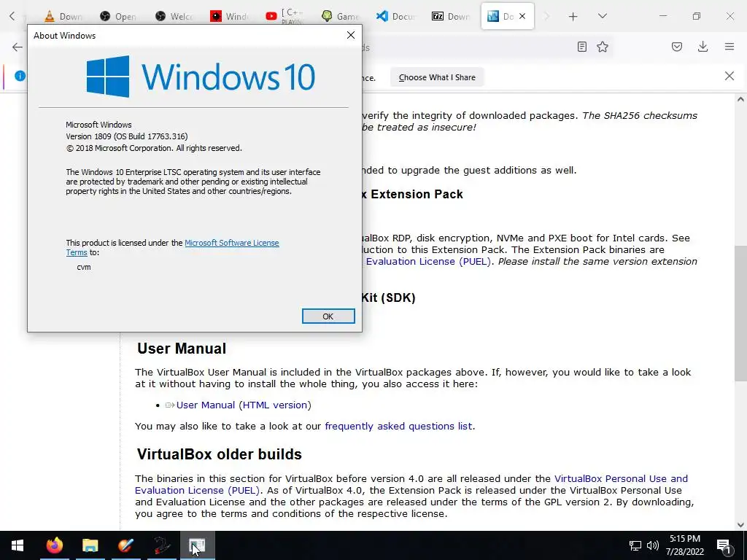
Task: Open the User Manual (HTML version) link
Action: pos(244,405)
